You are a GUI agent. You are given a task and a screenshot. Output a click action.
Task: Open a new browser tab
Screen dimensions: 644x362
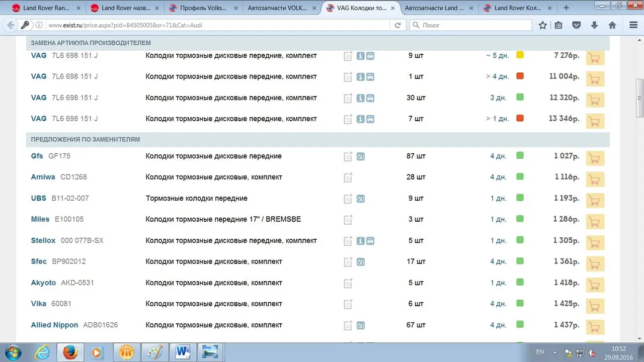click(x=566, y=8)
